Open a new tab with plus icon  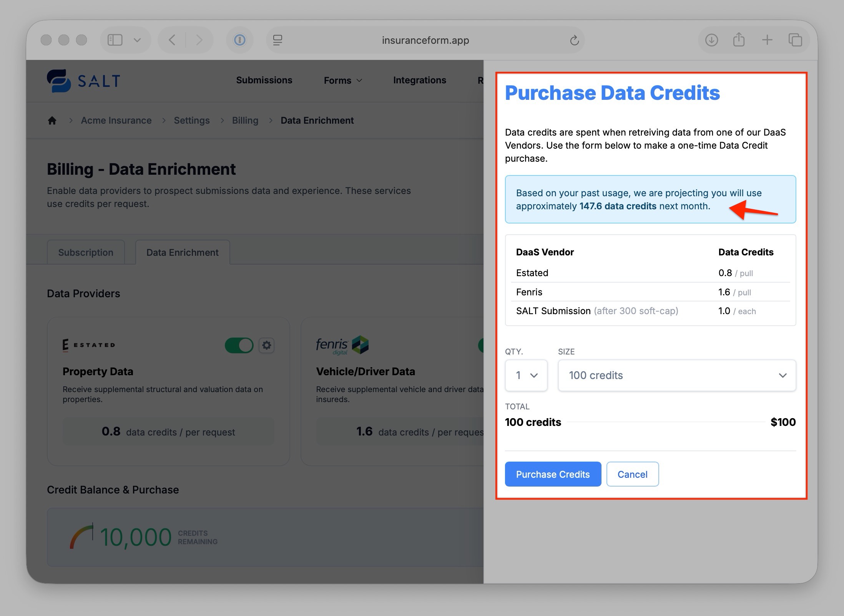click(x=767, y=40)
